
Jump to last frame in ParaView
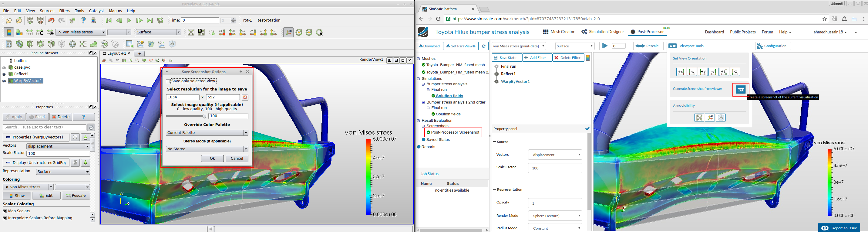coord(150,21)
